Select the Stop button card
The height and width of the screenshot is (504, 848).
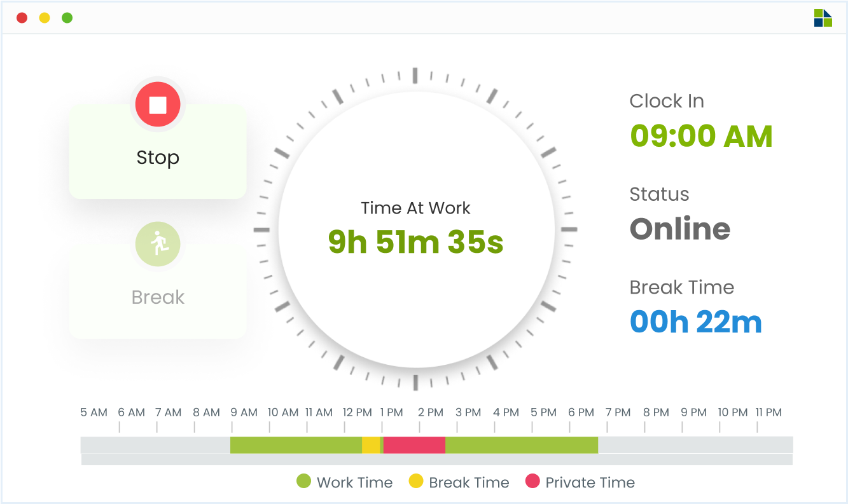[158, 151]
